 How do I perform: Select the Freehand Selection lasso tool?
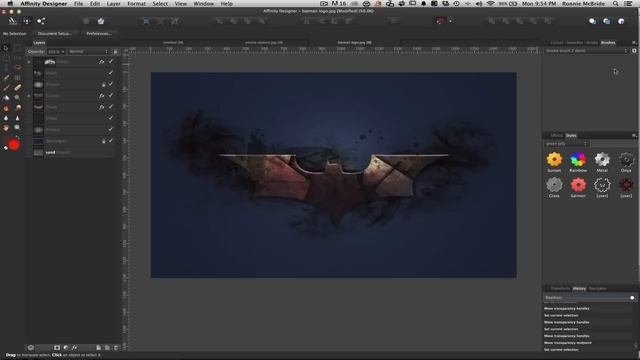click(x=17, y=67)
